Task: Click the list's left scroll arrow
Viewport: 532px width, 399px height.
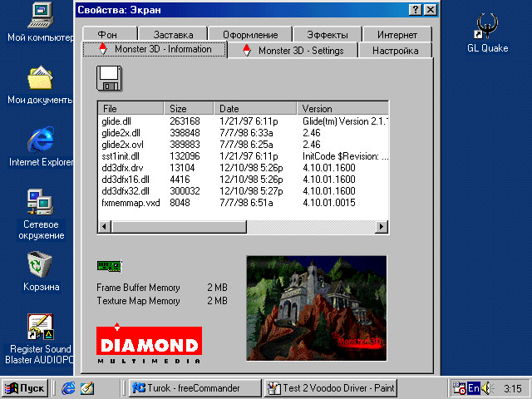Action: [105, 226]
